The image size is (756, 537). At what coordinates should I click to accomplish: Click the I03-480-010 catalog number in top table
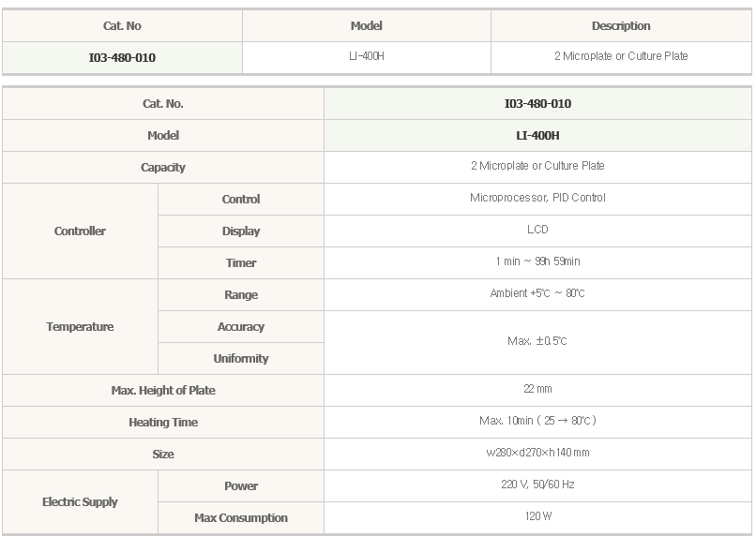[x=122, y=58]
